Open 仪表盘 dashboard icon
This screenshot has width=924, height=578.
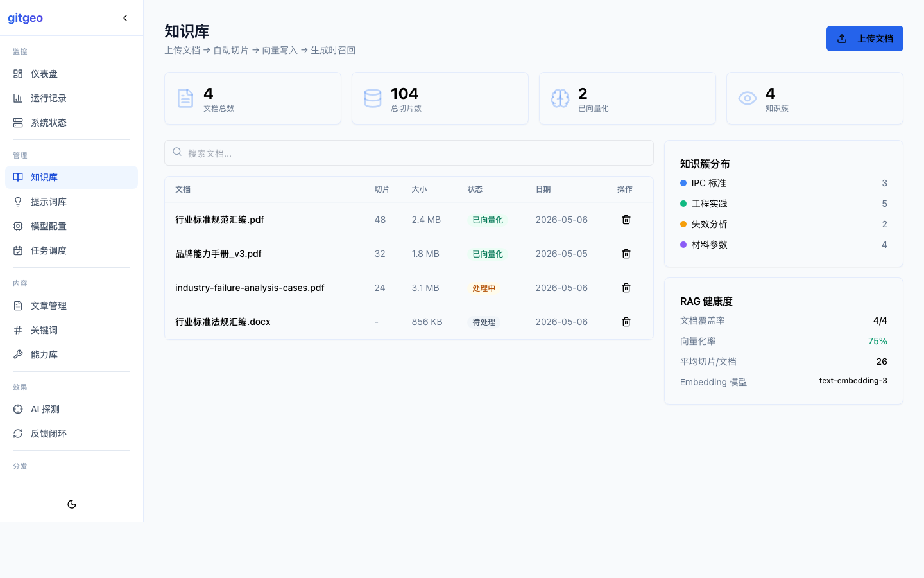pos(18,74)
